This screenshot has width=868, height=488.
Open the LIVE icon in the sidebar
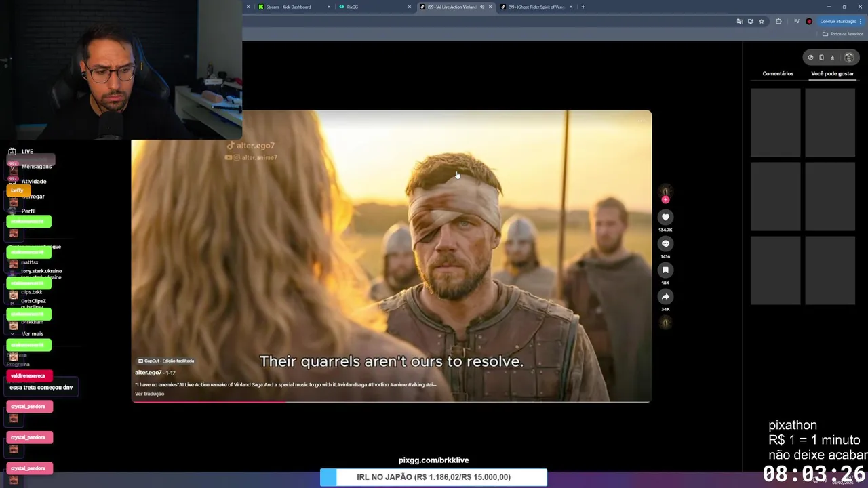pos(12,152)
